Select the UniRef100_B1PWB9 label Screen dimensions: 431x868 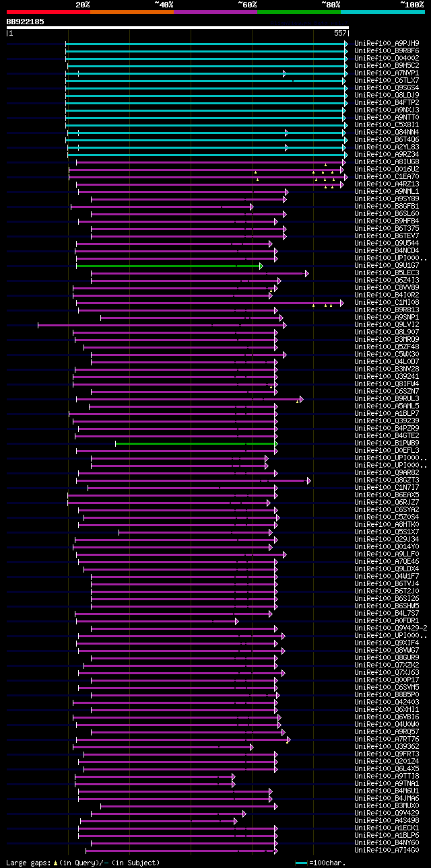[x=387, y=443]
